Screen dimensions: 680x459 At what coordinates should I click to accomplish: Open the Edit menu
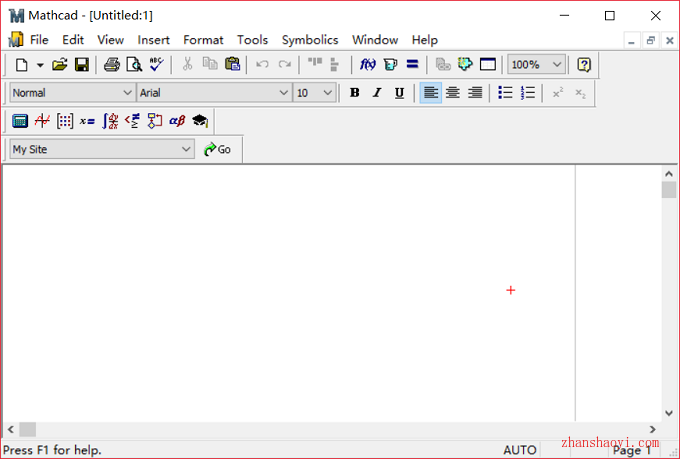[x=73, y=40]
